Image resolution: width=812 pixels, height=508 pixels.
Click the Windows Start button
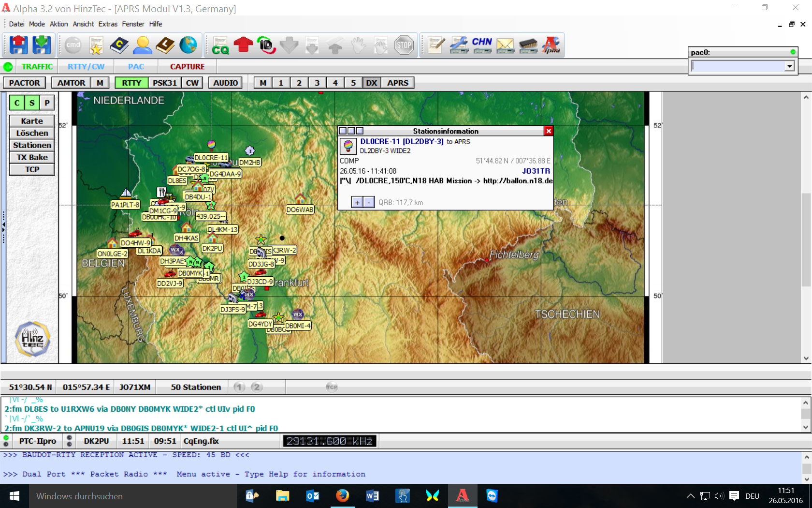pyautogui.click(x=14, y=496)
